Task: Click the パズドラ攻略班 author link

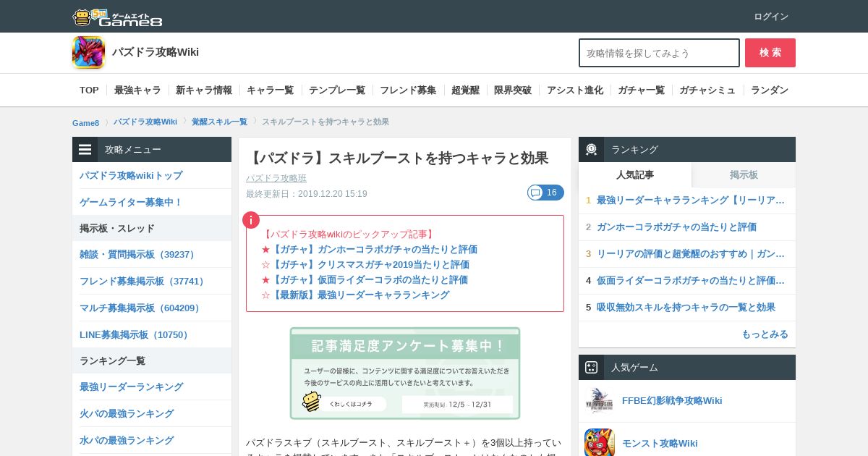Action: coord(276,178)
